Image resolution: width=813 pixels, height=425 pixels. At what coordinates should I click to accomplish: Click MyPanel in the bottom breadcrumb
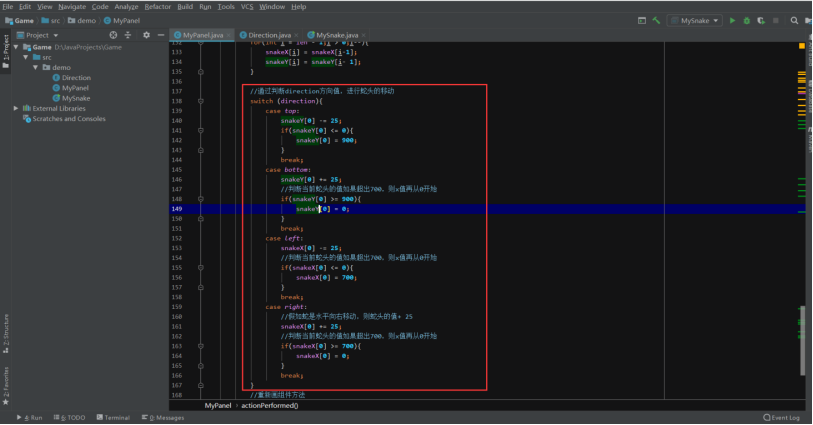(x=218, y=406)
